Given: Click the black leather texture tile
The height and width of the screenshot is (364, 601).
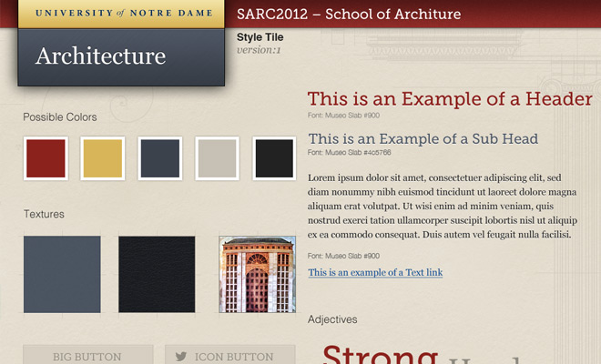Looking at the screenshot, I should (157, 274).
